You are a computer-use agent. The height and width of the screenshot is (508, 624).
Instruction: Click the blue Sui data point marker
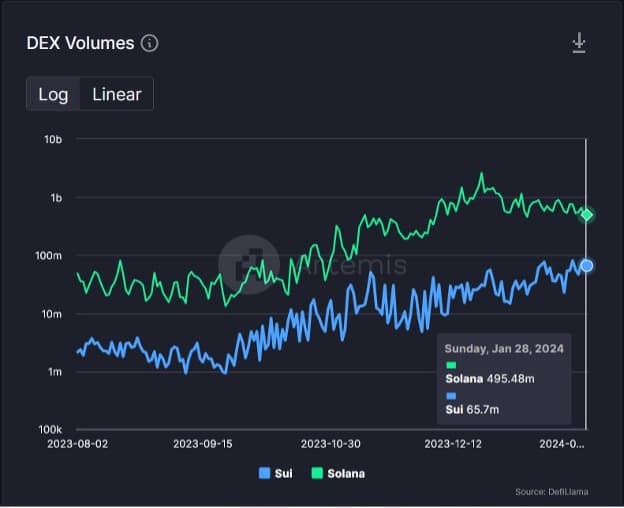pos(587,266)
